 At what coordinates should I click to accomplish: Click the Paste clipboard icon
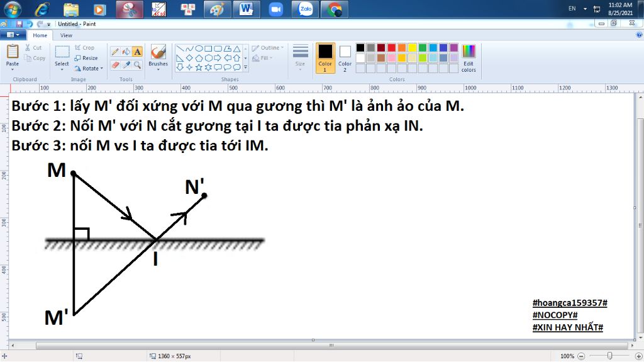pos(13,52)
